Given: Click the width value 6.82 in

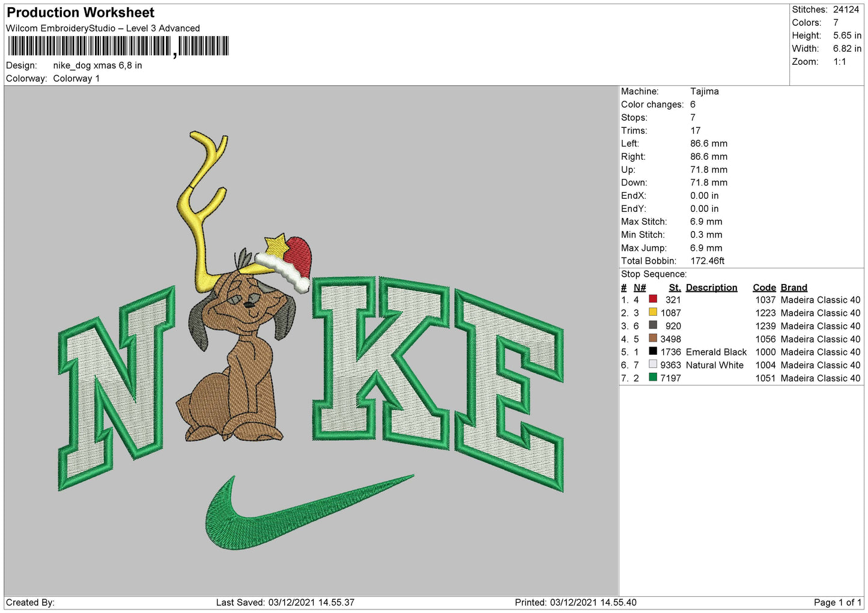Looking at the screenshot, I should click(x=847, y=49).
